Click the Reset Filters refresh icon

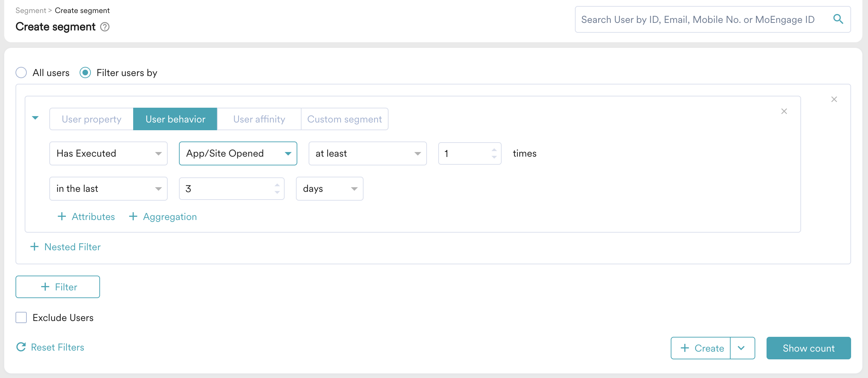[x=21, y=347]
